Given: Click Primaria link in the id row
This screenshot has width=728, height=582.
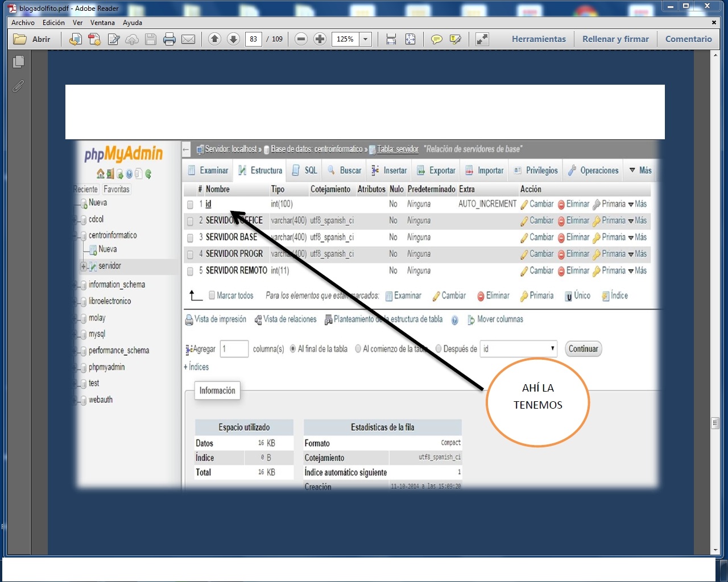Looking at the screenshot, I should click(x=613, y=204).
